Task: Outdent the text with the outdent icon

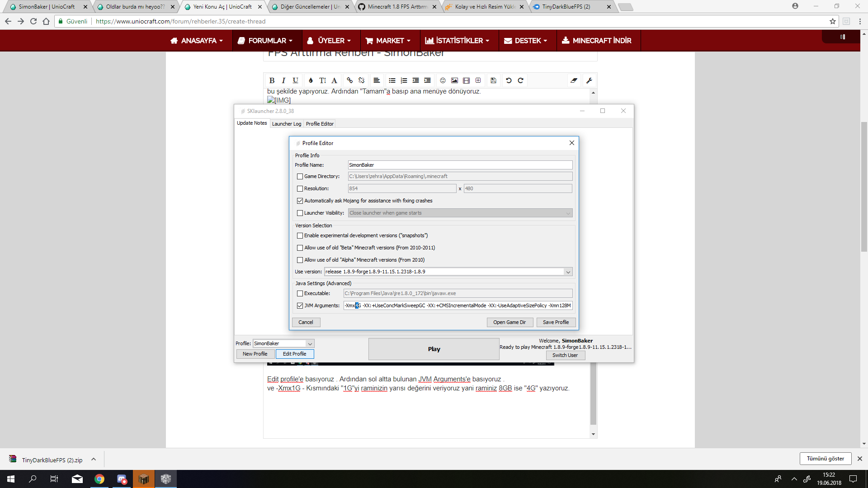Action: (415, 80)
